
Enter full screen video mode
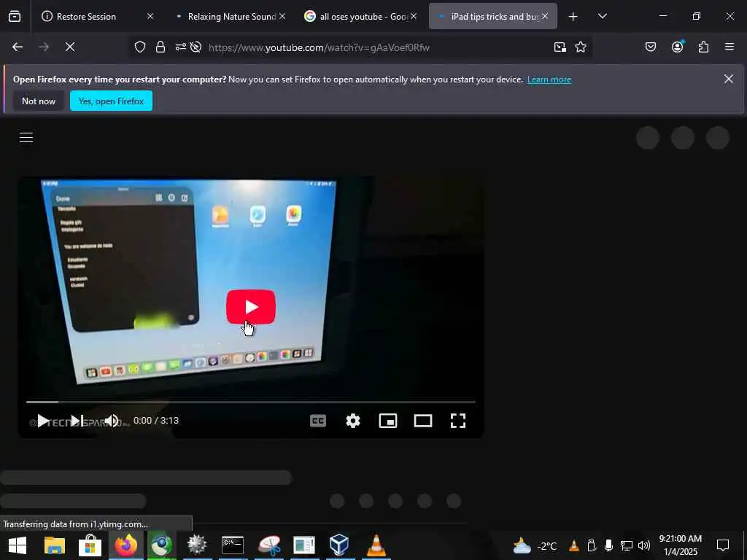click(458, 421)
